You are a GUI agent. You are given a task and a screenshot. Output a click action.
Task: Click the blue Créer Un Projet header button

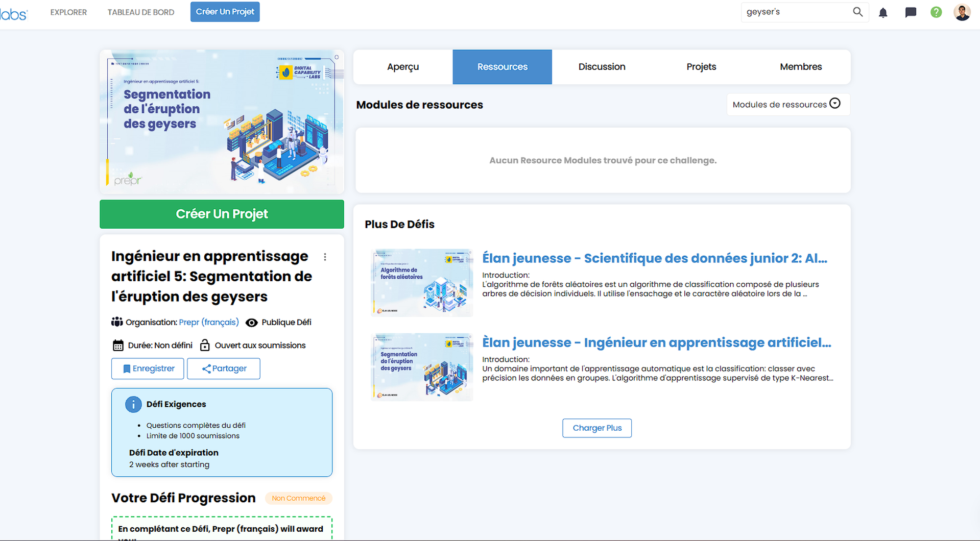[225, 12]
